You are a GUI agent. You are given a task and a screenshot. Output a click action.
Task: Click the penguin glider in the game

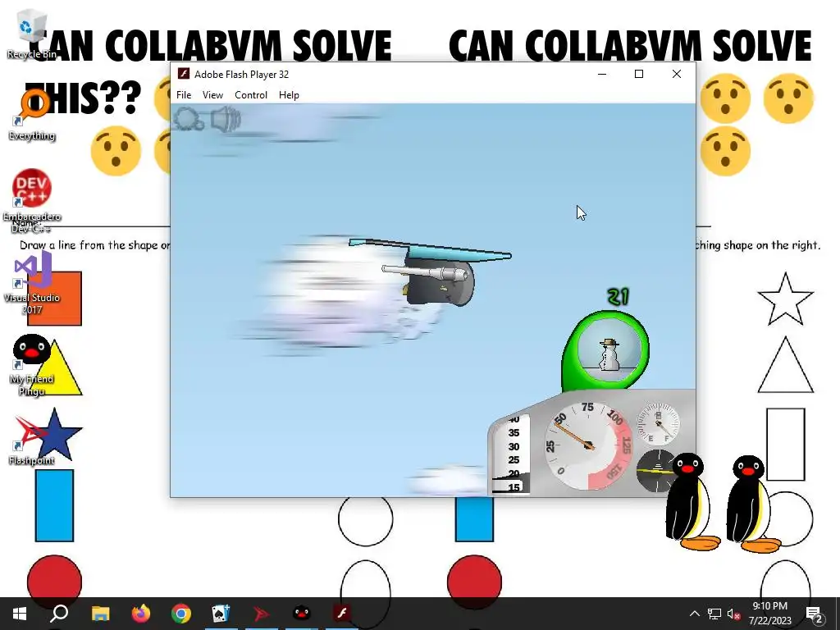431,272
